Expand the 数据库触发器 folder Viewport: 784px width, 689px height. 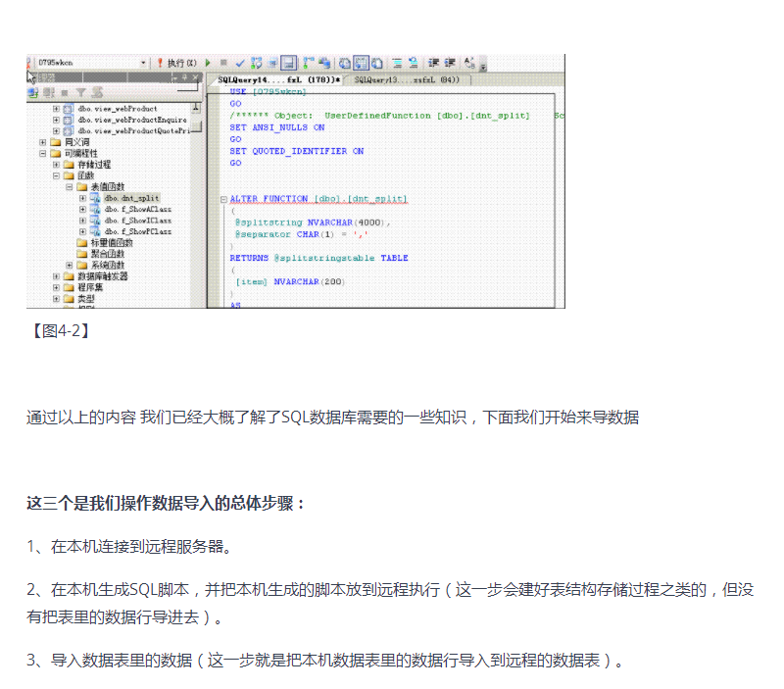pos(56,276)
